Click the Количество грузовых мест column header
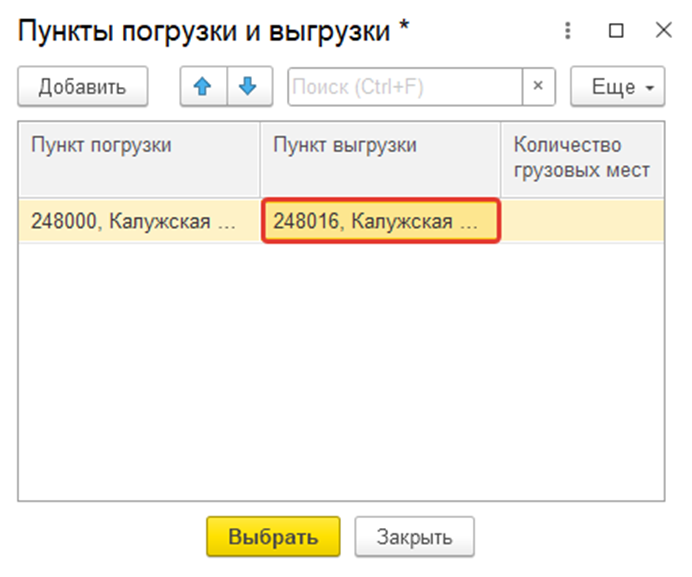The height and width of the screenshot is (577, 692). pyautogui.click(x=582, y=159)
